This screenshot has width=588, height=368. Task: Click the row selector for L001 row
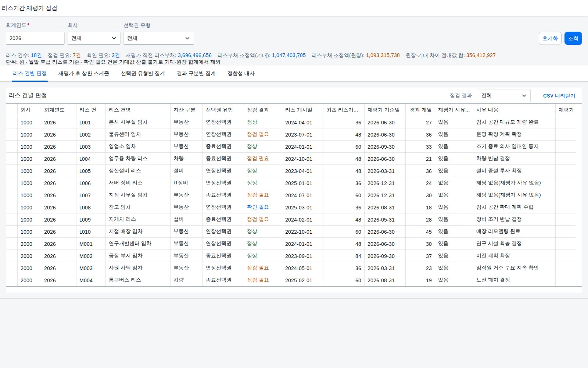[11, 123]
